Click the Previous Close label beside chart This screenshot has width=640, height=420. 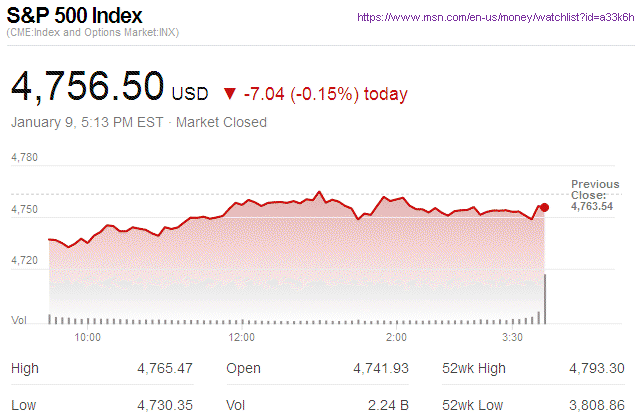click(594, 189)
